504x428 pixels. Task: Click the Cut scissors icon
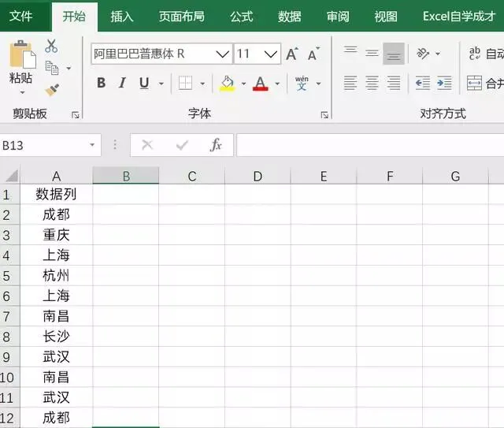(x=51, y=46)
